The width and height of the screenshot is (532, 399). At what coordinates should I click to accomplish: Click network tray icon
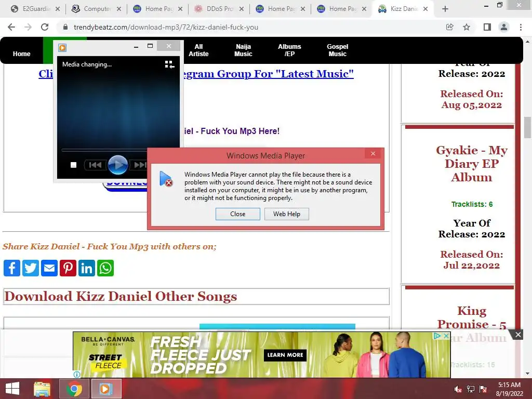tap(471, 389)
